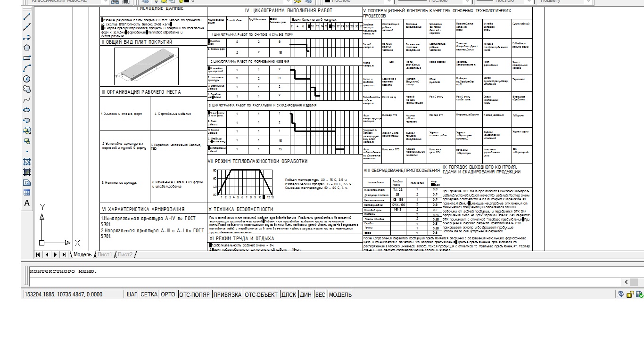Image resolution: width=644 pixels, height=343 pixels.
Task: Select the Polygon tool
Action: point(27,48)
